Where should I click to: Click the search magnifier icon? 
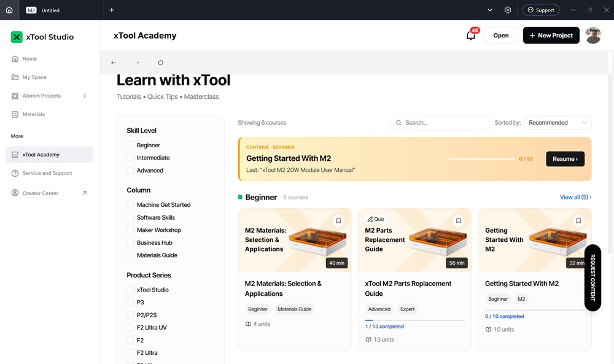point(398,123)
